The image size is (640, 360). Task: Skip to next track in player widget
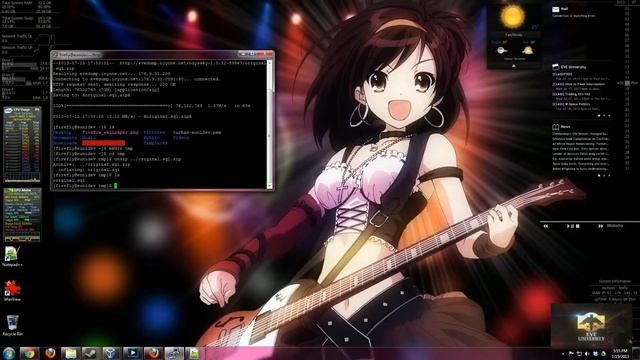tap(600, 226)
